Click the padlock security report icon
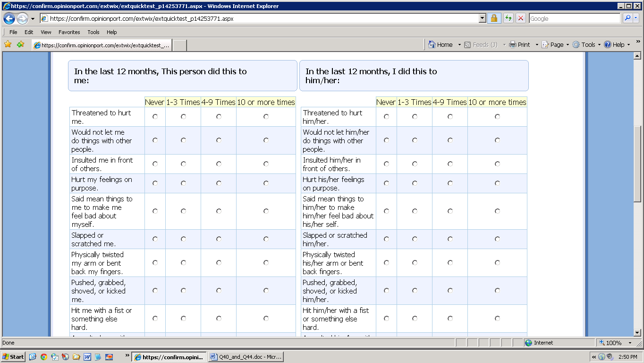The width and height of the screenshot is (644, 363). (494, 18)
